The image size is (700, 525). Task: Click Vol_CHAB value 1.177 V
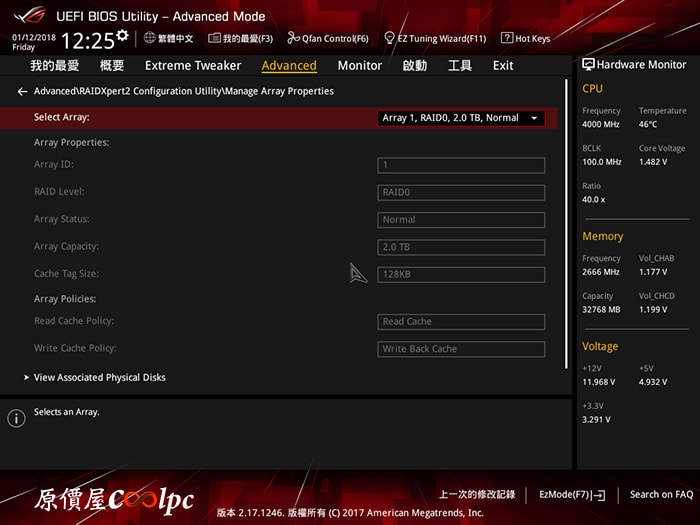(653, 272)
